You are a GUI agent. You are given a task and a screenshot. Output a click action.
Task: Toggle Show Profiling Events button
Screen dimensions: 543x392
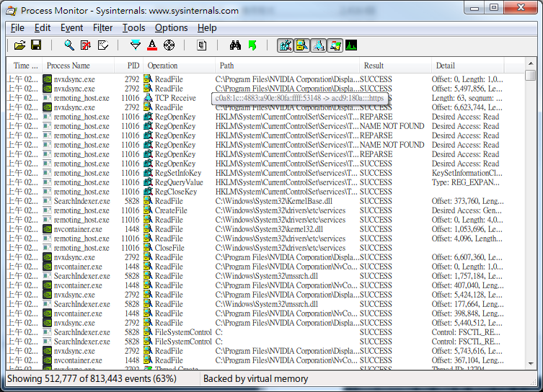[351, 45]
